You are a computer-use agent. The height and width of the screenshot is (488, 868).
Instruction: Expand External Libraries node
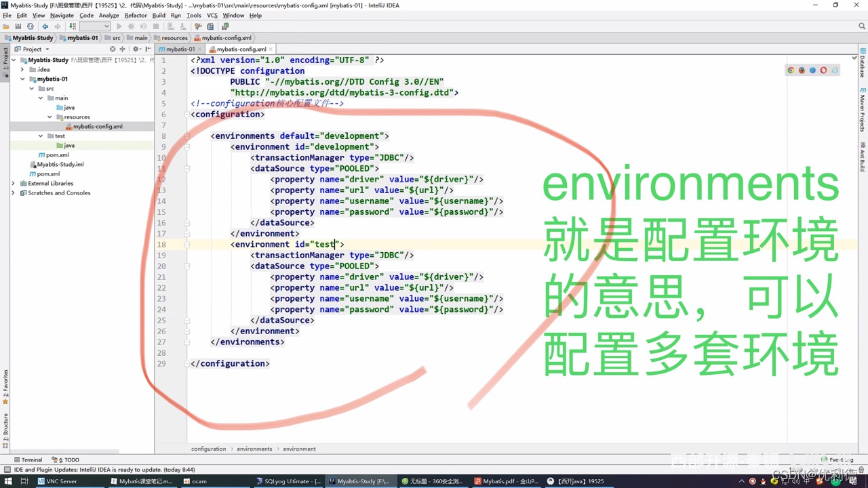13,183
